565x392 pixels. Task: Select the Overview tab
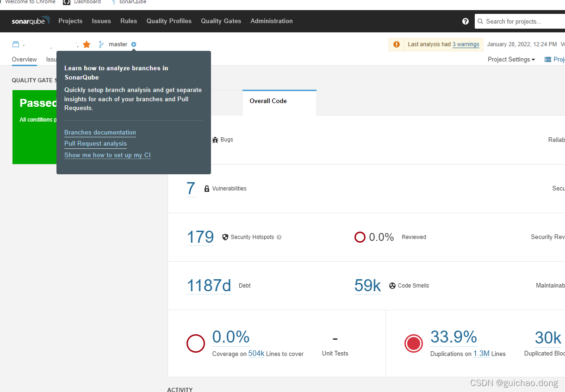point(25,60)
